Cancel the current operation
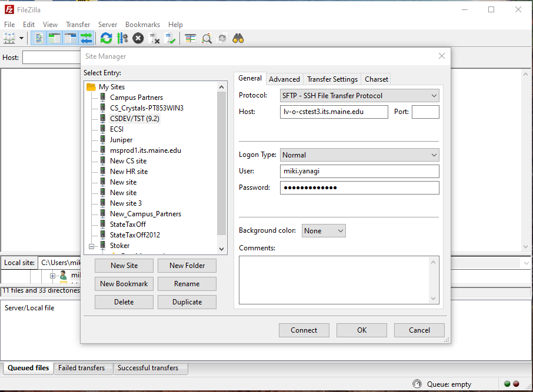The width and height of the screenshot is (533, 392). [138, 38]
